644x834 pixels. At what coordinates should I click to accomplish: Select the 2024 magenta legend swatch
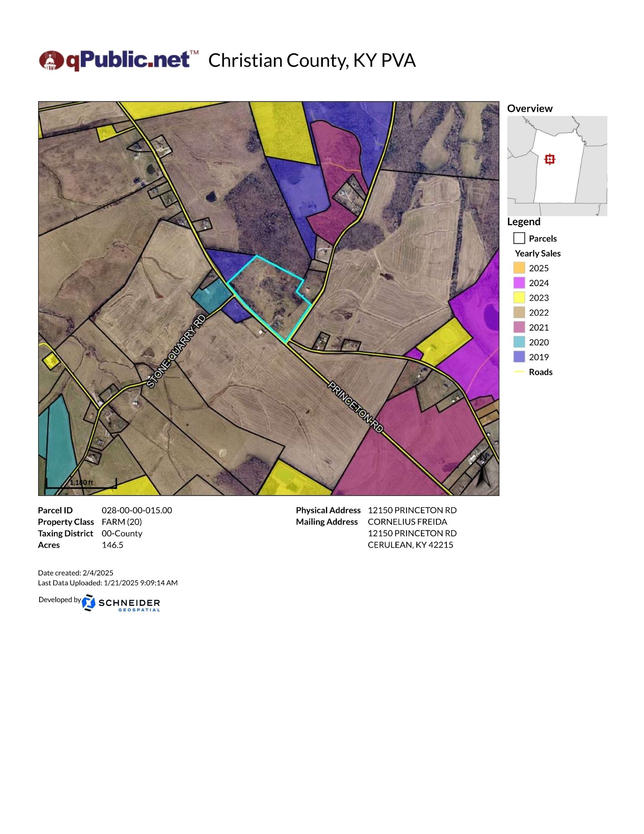[519, 283]
